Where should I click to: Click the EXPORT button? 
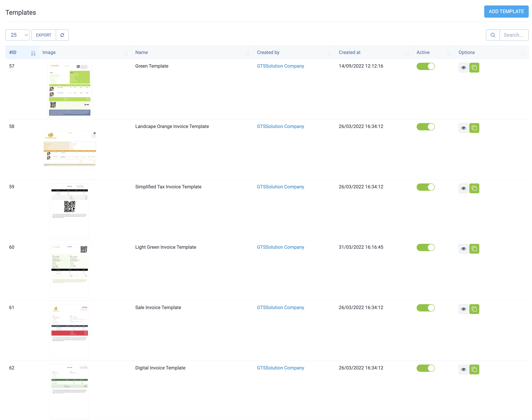pos(43,35)
